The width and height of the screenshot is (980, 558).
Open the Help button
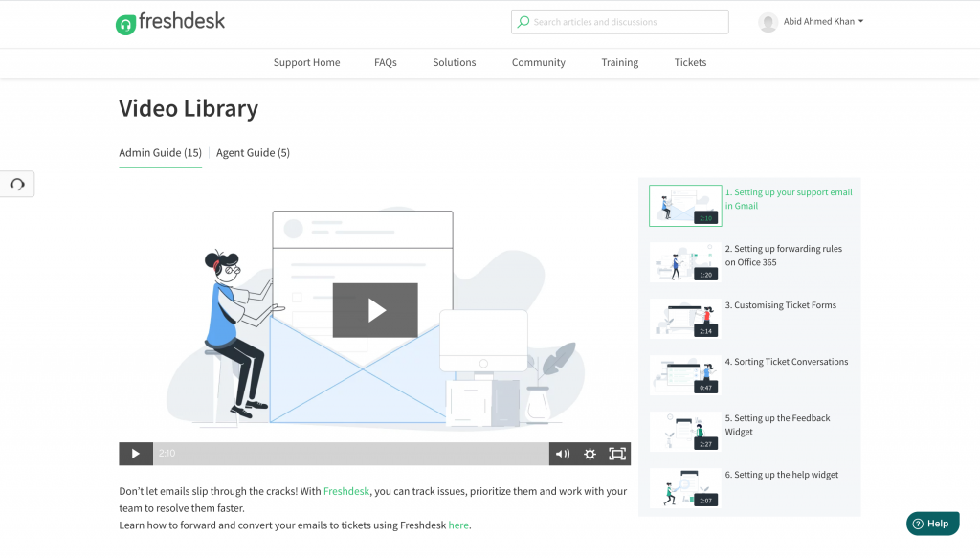pyautogui.click(x=932, y=524)
